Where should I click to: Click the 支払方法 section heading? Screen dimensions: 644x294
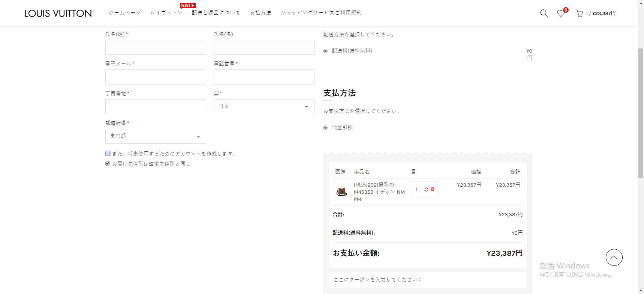click(340, 93)
